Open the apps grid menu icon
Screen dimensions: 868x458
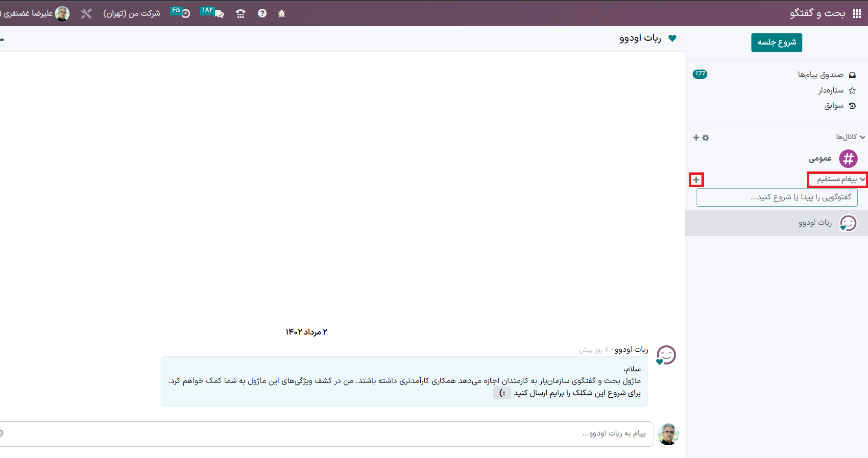click(857, 14)
